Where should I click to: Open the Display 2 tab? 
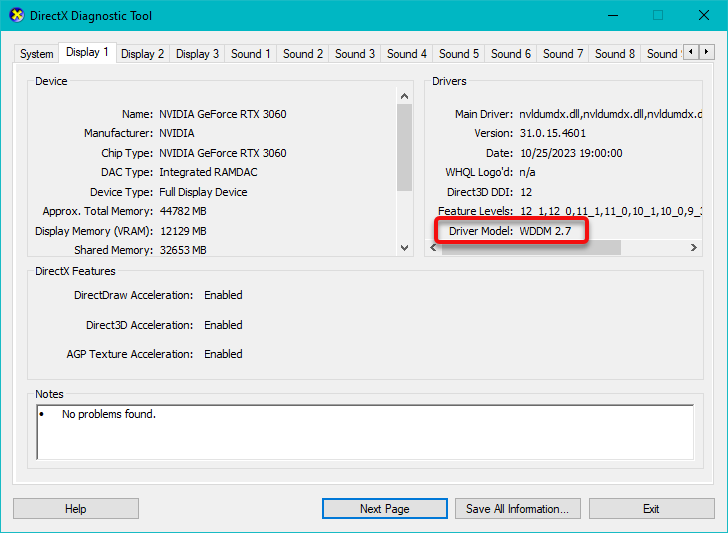[143, 54]
